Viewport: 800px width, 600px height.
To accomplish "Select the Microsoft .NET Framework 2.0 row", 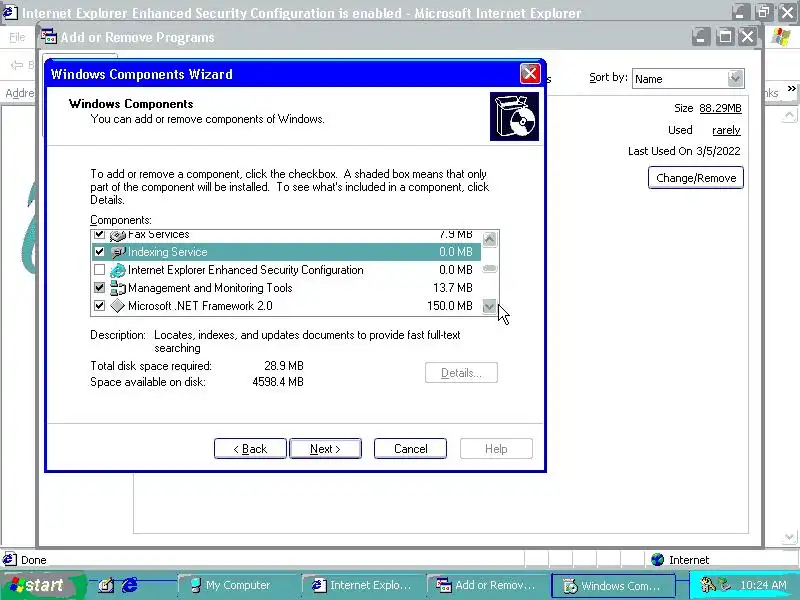I will tap(286, 306).
